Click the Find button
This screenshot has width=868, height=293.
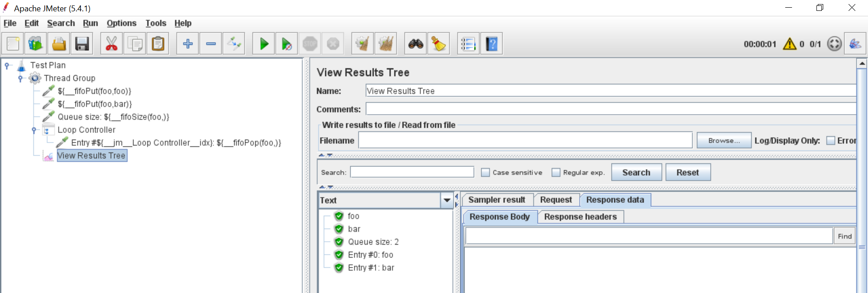[x=844, y=236]
